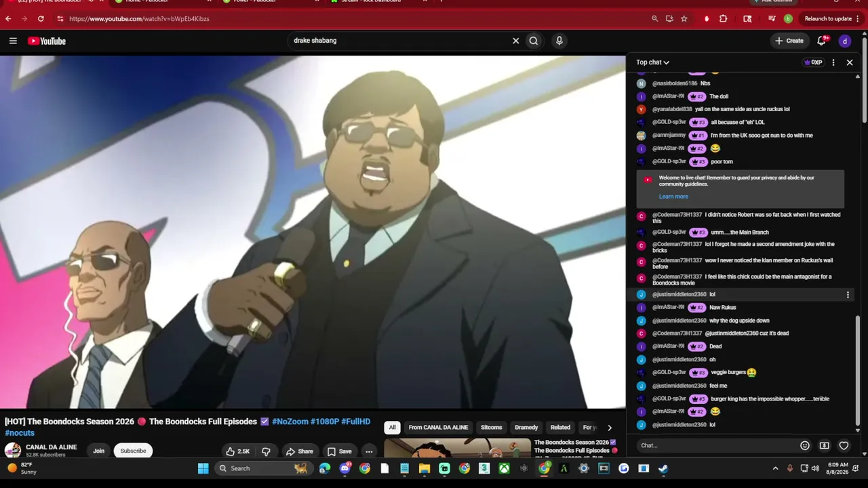Select the Related filter chip

coord(560,428)
